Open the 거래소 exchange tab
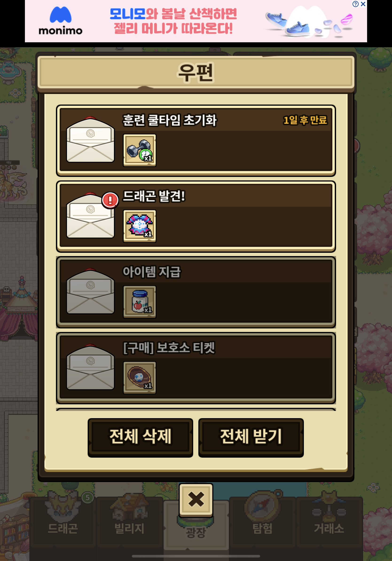The width and height of the screenshot is (392, 561). tap(329, 520)
